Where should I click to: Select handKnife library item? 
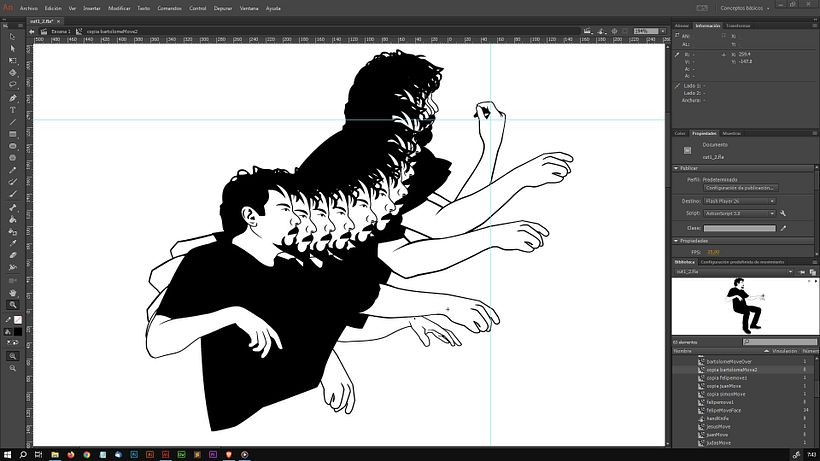[718, 419]
